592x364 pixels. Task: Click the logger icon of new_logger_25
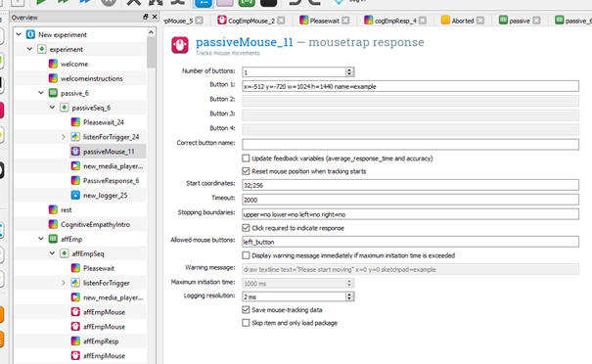(75, 196)
